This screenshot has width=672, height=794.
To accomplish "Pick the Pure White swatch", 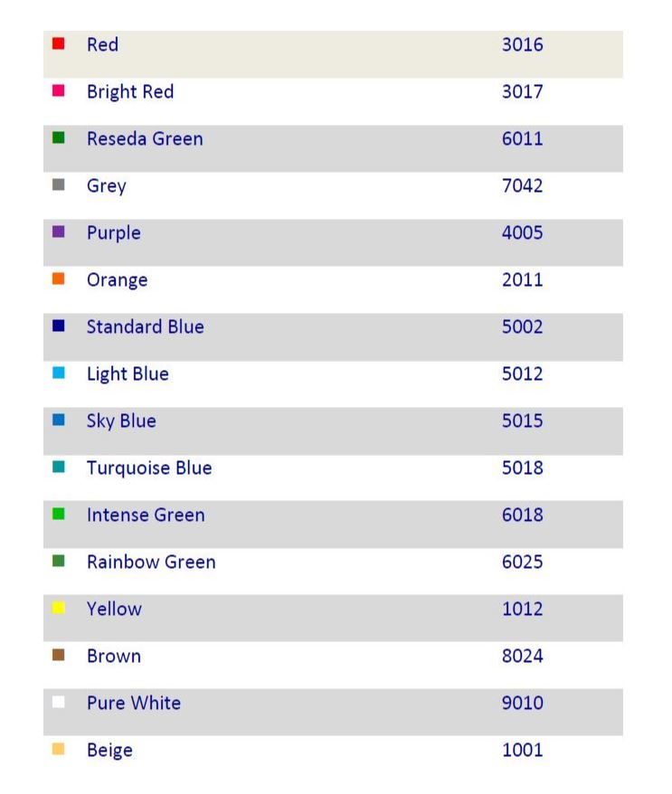I will (x=59, y=702).
